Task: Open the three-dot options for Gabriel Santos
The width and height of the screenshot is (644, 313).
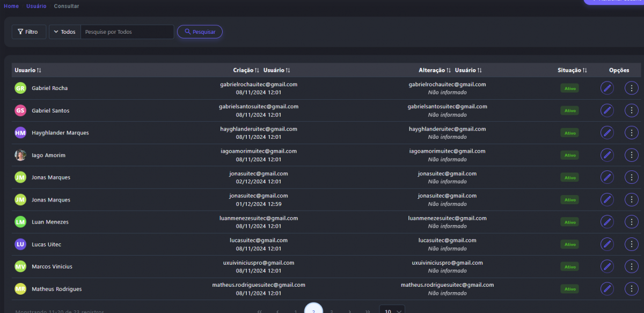Action: tap(632, 110)
